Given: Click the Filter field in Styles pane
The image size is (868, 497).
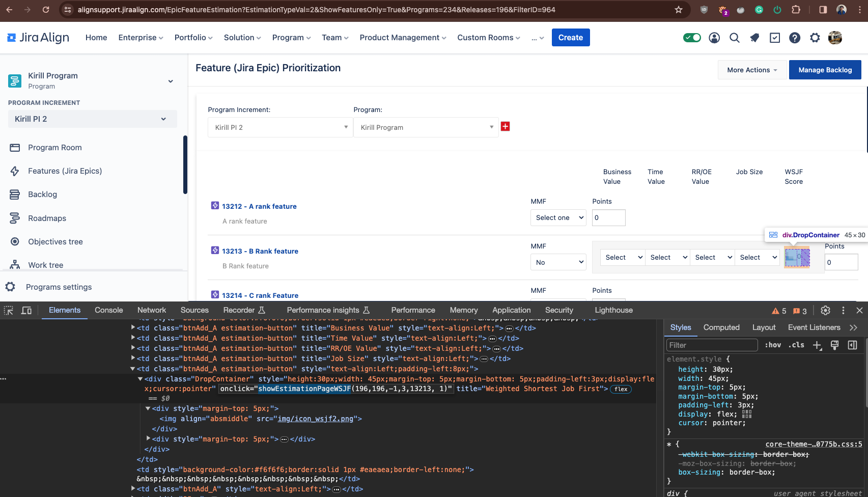Looking at the screenshot, I should click(712, 345).
